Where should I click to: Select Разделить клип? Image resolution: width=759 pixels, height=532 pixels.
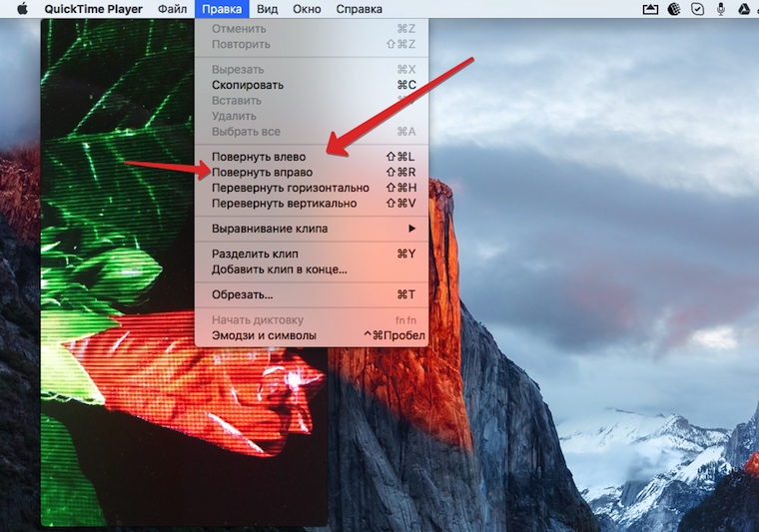[x=312, y=254]
